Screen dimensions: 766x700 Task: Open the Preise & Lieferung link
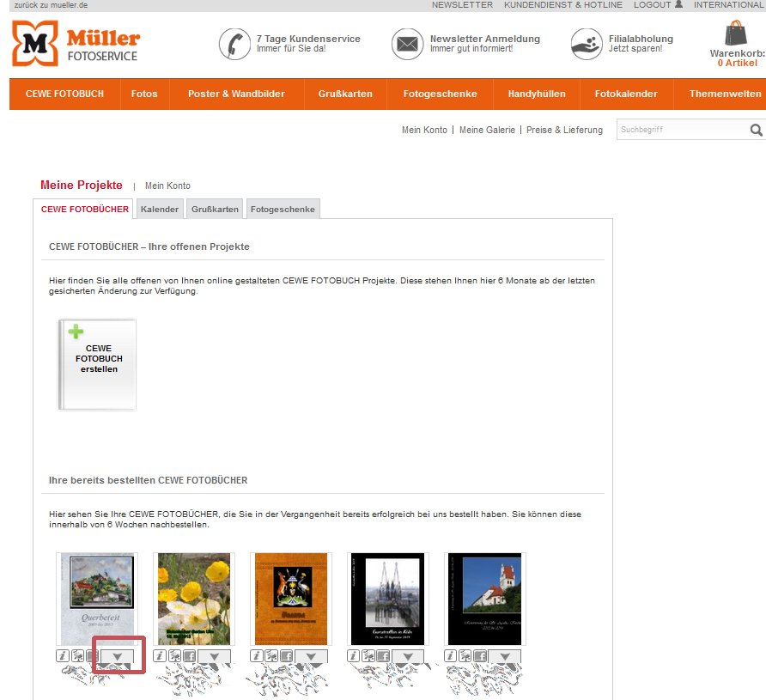[x=564, y=130]
